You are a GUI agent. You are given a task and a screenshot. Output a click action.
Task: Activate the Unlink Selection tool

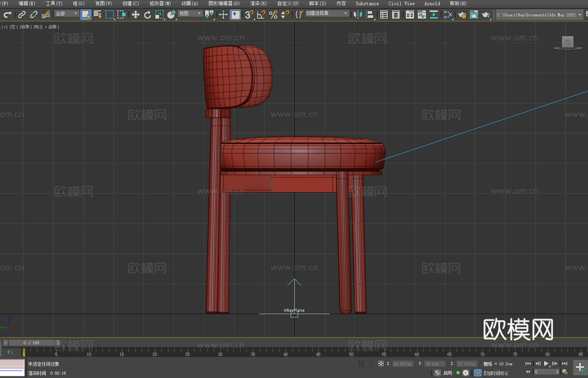(34, 14)
